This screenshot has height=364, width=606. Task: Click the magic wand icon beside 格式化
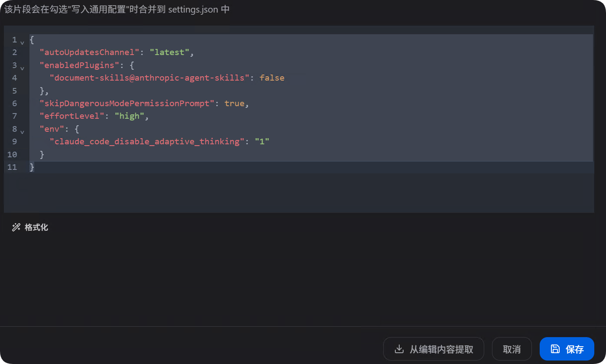[16, 227]
